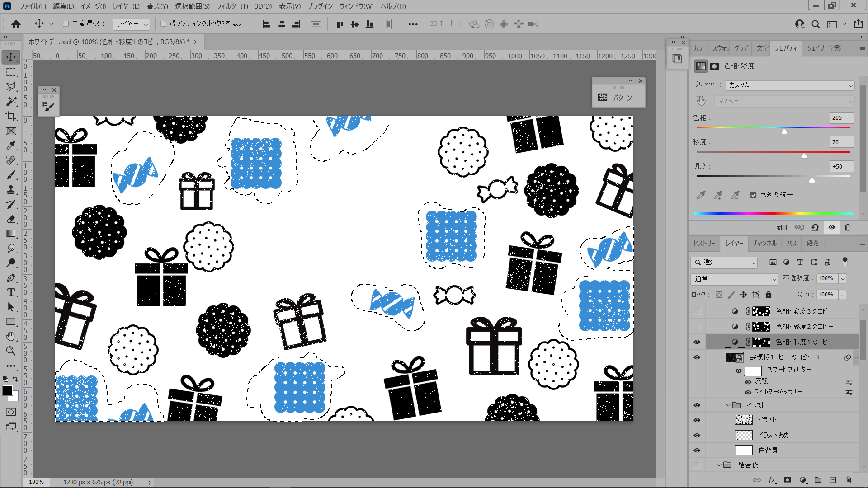Show the 色相・彩度 3 のコピー layer
The height and width of the screenshot is (488, 868).
click(x=697, y=311)
